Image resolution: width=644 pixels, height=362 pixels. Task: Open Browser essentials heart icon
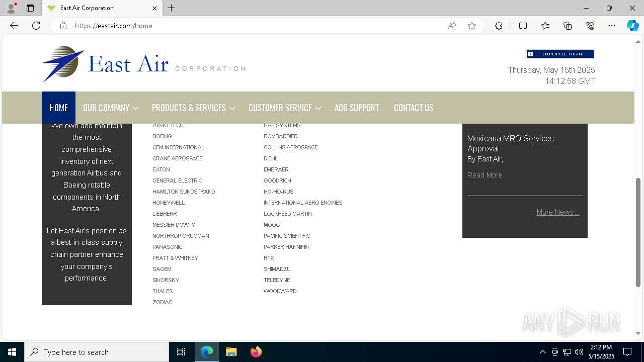click(590, 26)
